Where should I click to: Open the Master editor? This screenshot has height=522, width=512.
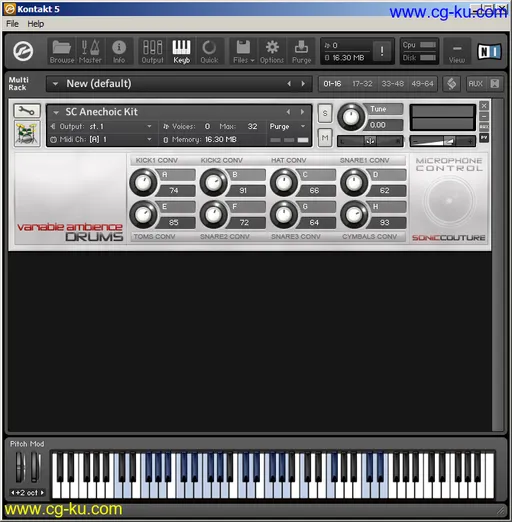[x=90, y=51]
